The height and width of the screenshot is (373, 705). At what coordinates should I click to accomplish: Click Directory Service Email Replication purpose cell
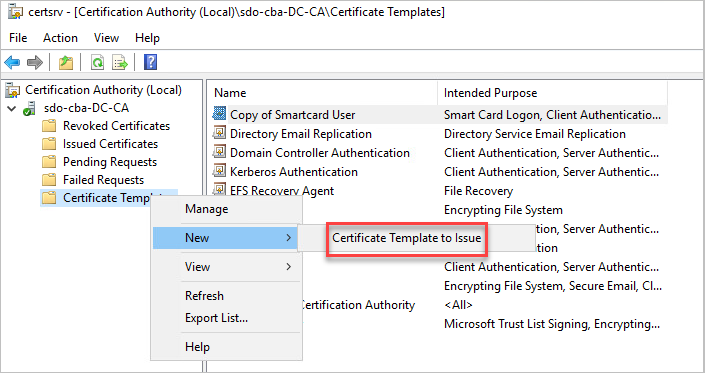point(535,133)
